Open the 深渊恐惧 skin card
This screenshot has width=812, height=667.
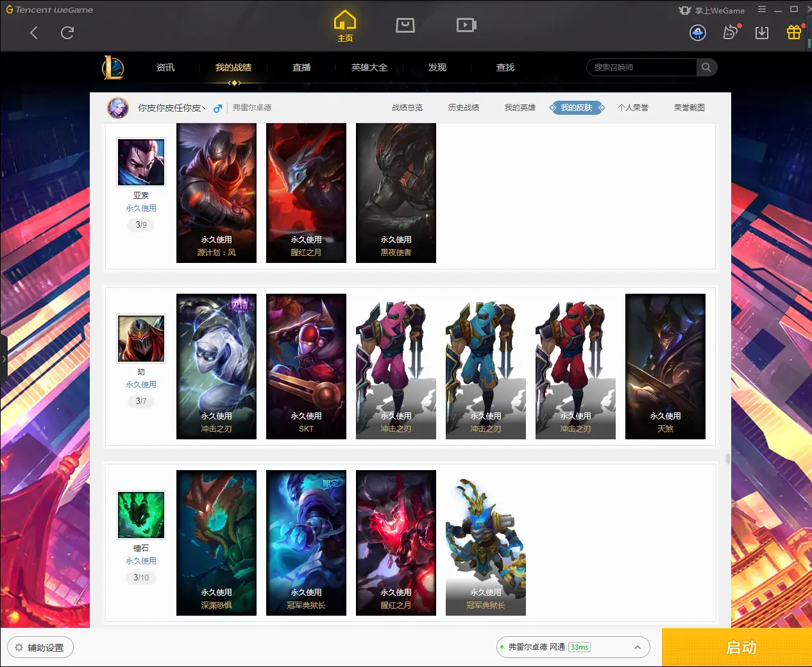216,543
